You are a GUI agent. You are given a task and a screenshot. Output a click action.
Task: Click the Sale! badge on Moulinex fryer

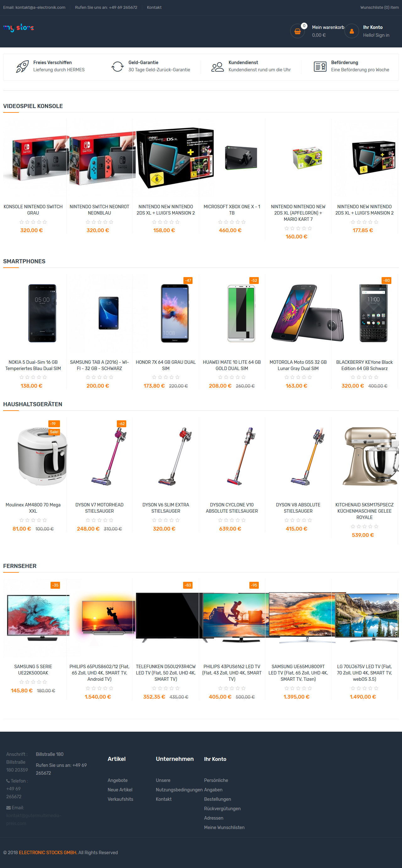(x=54, y=432)
